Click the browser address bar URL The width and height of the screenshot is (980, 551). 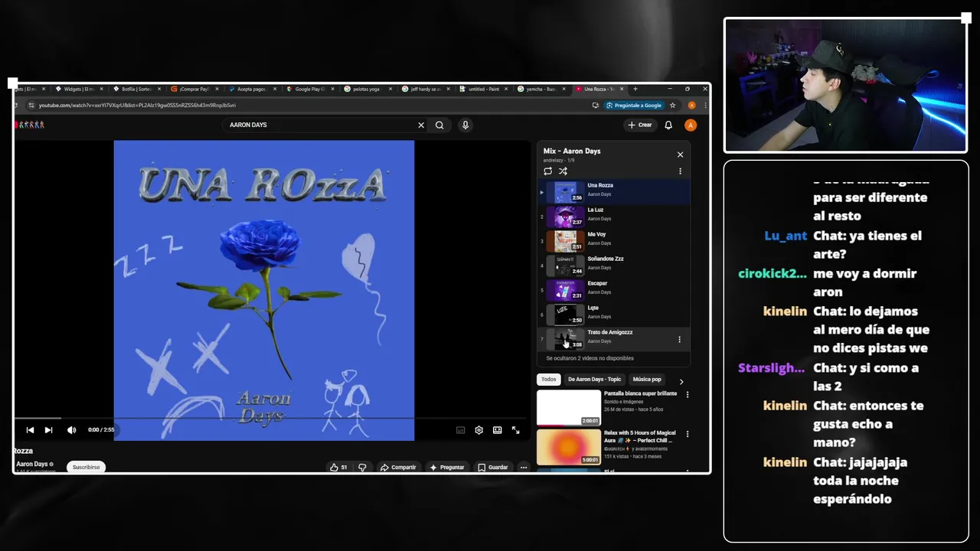tap(137, 106)
